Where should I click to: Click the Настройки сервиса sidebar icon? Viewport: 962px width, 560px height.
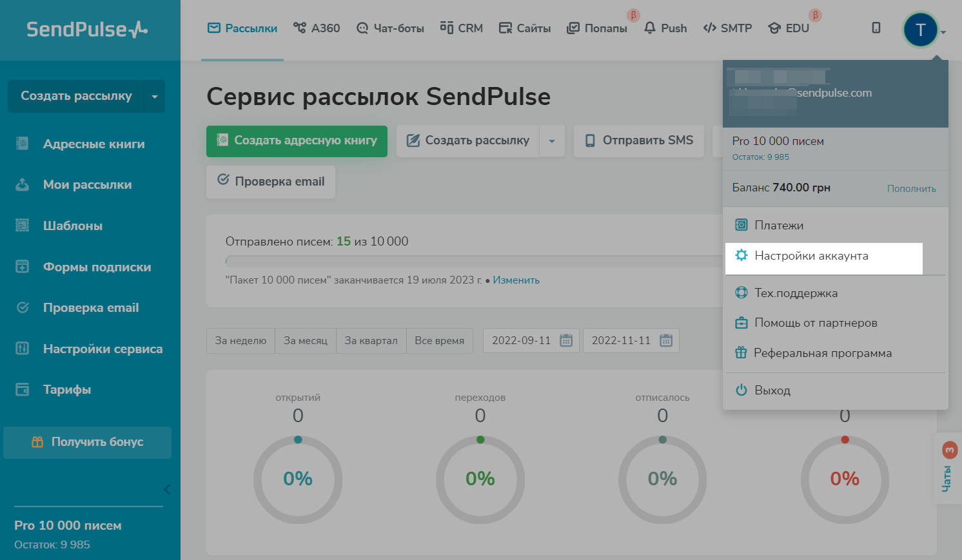click(x=22, y=349)
